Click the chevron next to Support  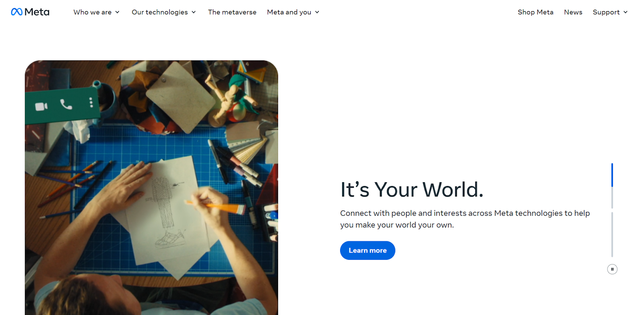click(x=625, y=12)
